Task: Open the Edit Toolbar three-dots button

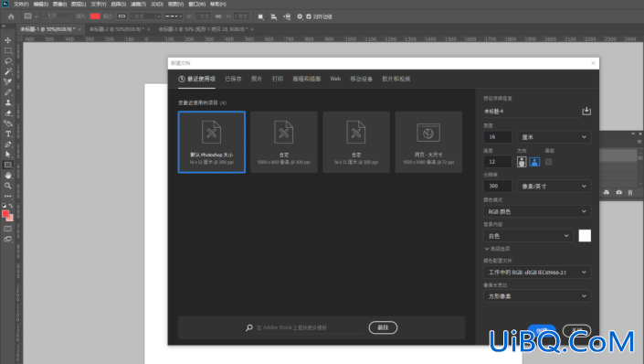Action: pos(8,197)
